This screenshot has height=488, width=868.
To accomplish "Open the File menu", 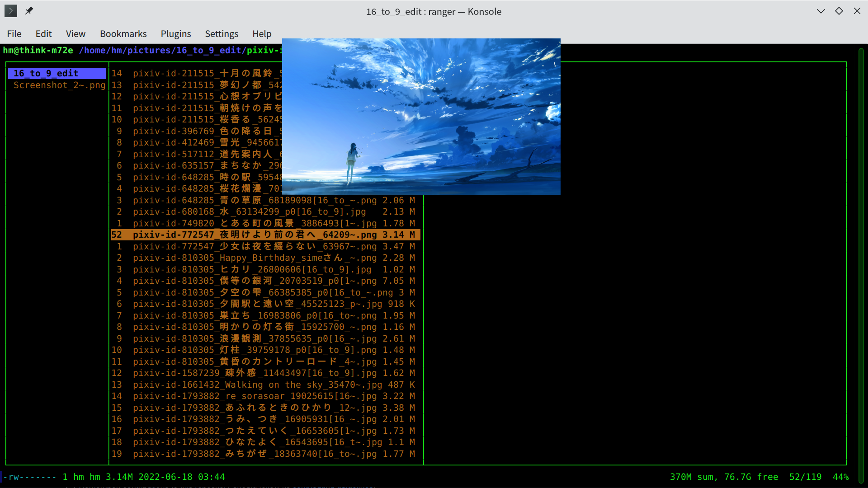I will [14, 33].
